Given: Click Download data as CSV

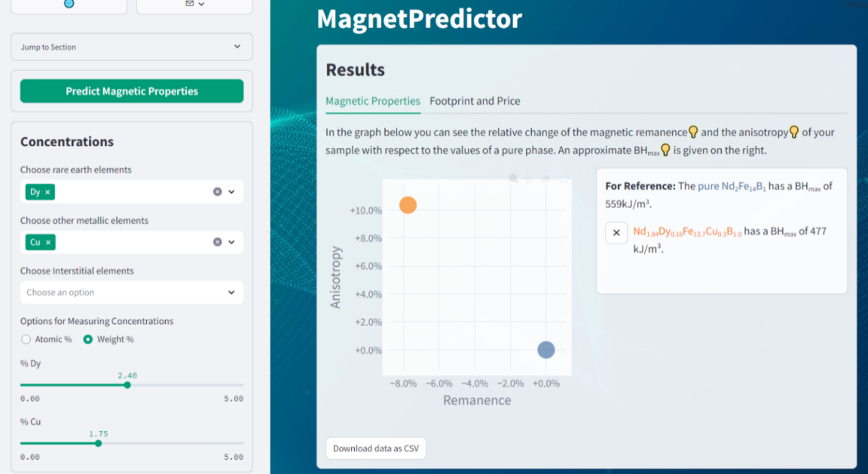Looking at the screenshot, I should click(376, 448).
